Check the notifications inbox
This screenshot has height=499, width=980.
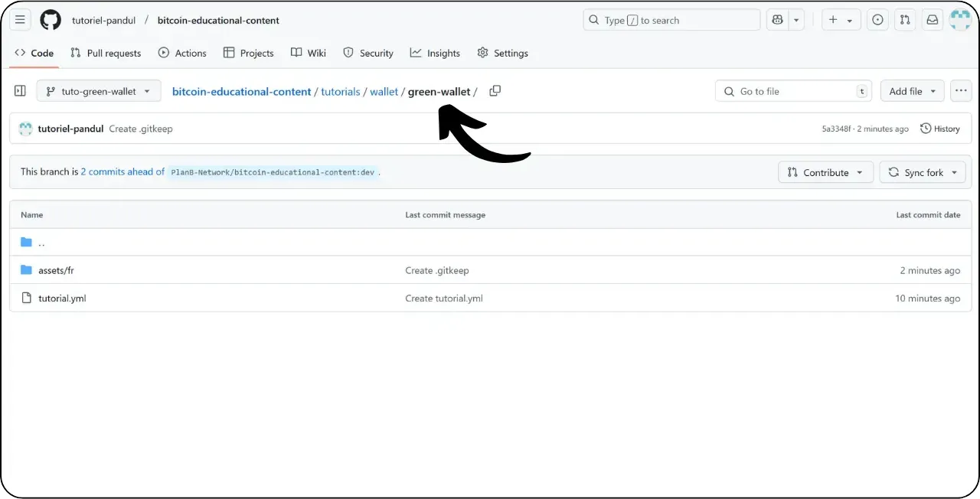coord(932,20)
